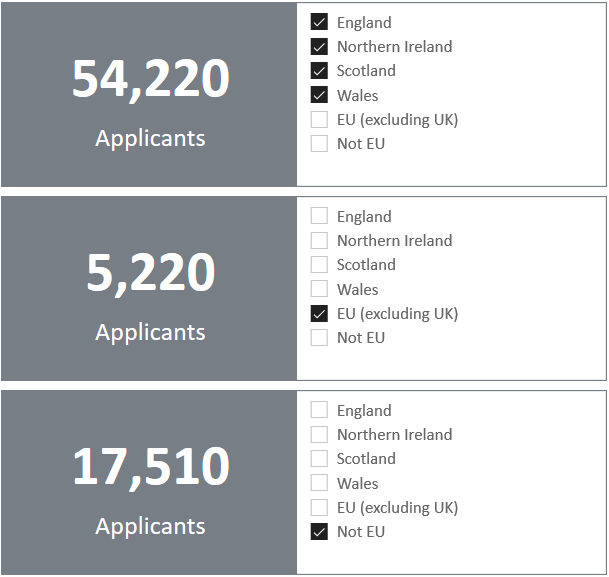Check Not EU in the top slicer
Image resolution: width=609 pixels, height=577 pixels.
click(x=319, y=143)
